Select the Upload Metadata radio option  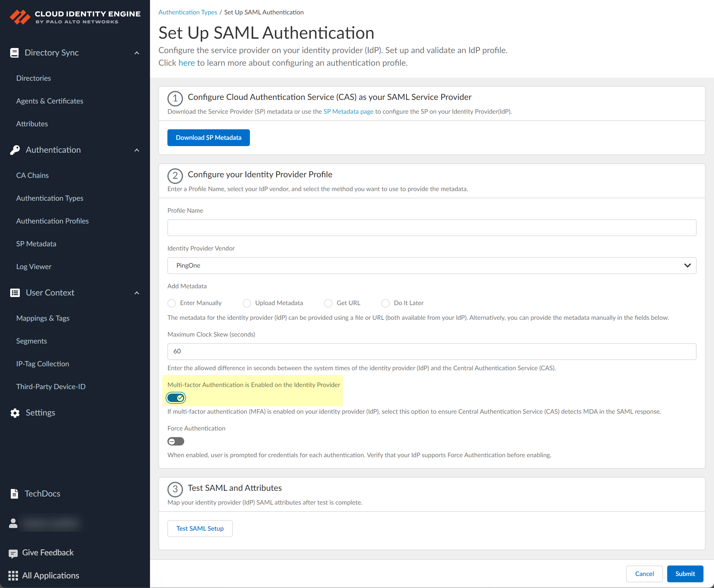[247, 303]
